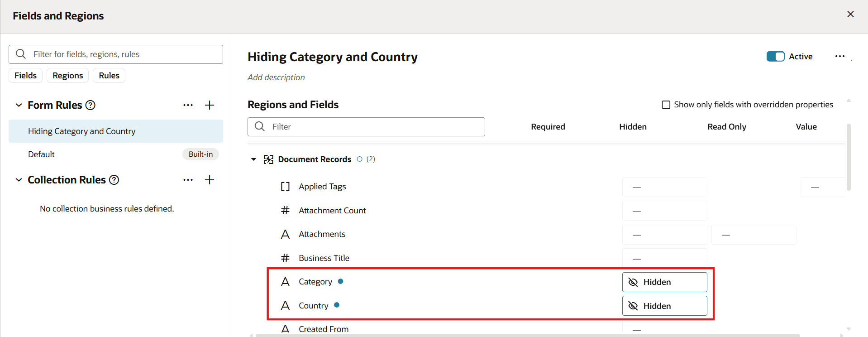This screenshot has height=337, width=868.
Task: Add a new form rule
Action: tap(210, 105)
